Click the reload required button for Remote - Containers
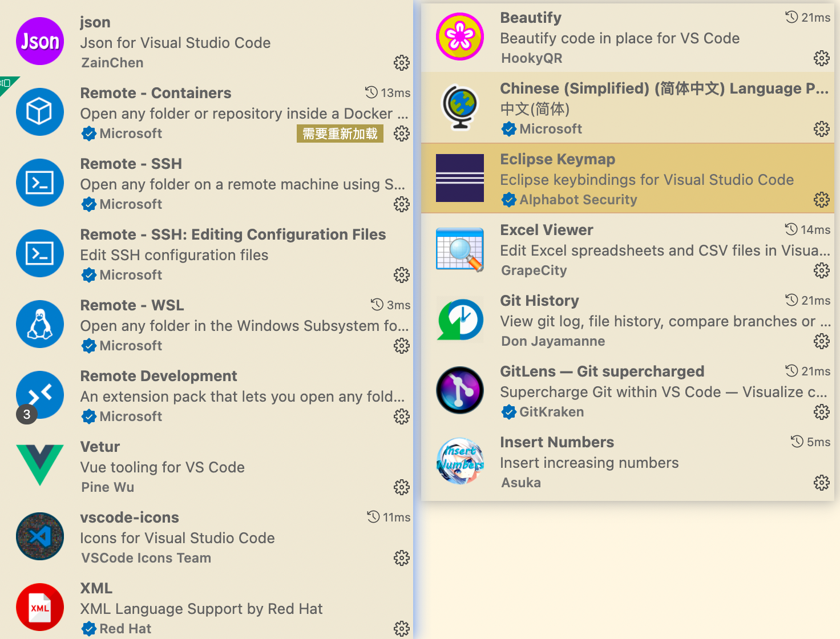The width and height of the screenshot is (840, 639). [340, 134]
